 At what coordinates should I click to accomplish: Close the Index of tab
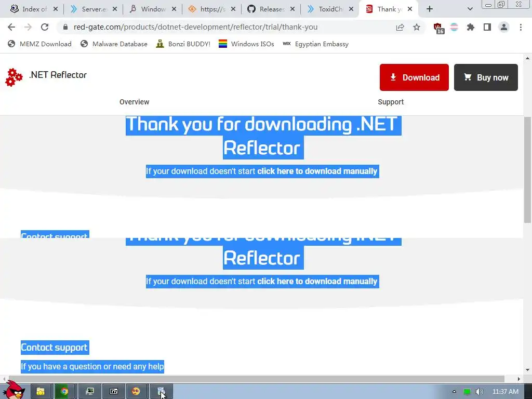[55, 9]
